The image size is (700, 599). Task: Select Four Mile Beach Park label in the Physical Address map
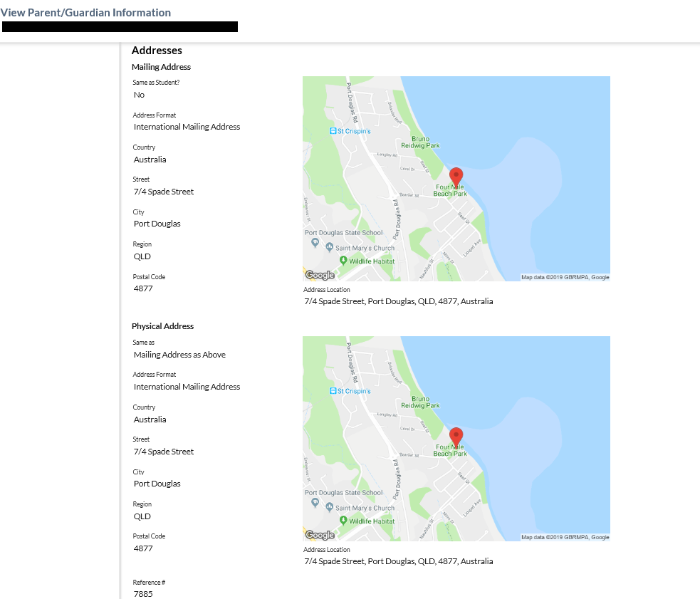(450, 449)
